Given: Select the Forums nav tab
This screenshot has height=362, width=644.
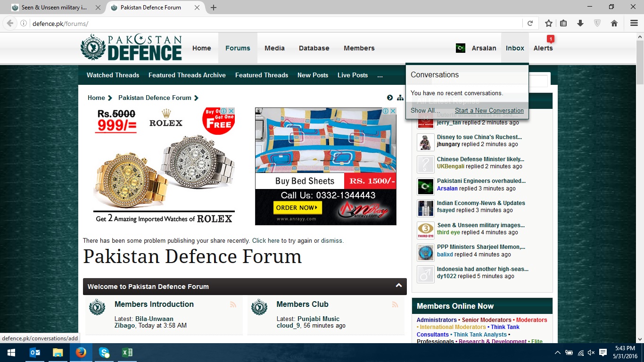Looking at the screenshot, I should point(238,48).
